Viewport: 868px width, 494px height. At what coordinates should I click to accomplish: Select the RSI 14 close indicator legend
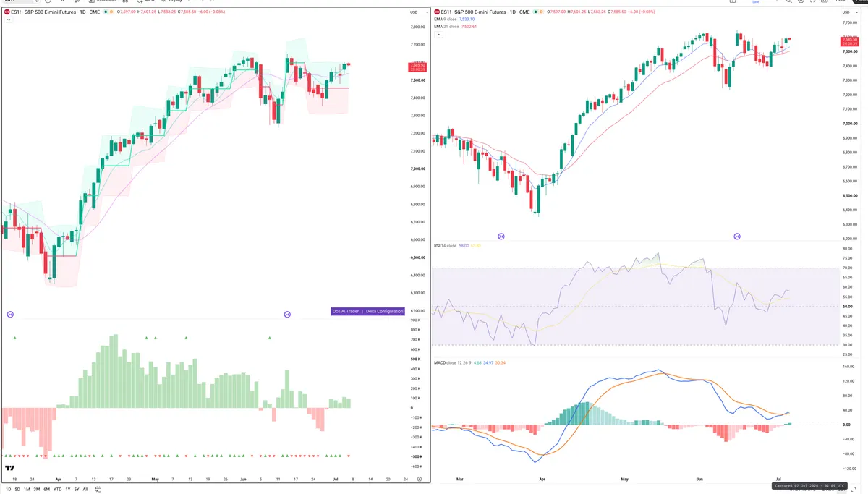tap(445, 246)
